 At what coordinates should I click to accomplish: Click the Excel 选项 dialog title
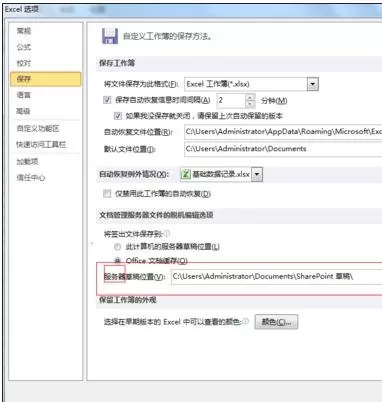pyautogui.click(x=22, y=9)
